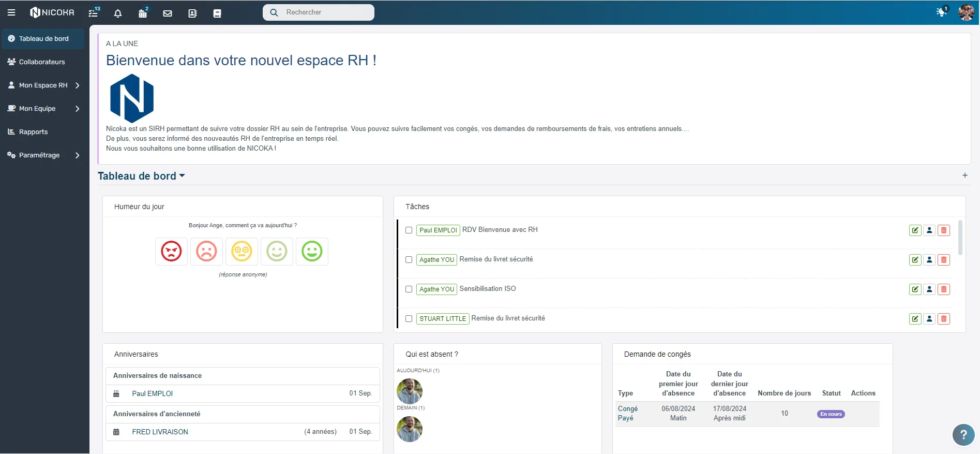980x454 pixels.
Task: Open Mon Espace RH menu item
Action: click(43, 85)
